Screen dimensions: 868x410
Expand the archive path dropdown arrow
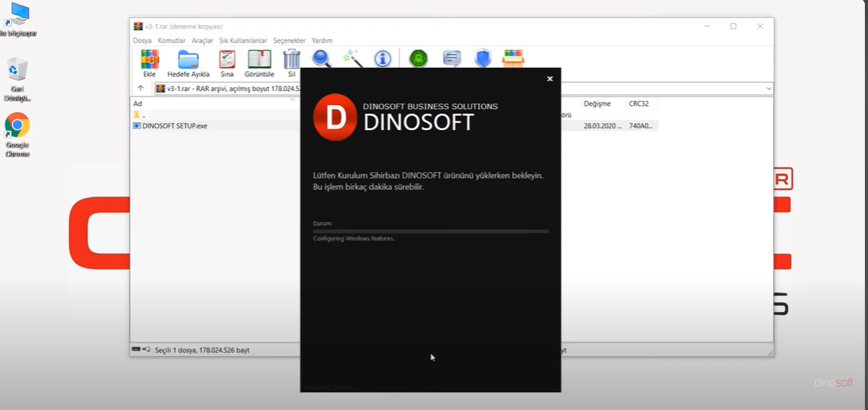point(769,89)
